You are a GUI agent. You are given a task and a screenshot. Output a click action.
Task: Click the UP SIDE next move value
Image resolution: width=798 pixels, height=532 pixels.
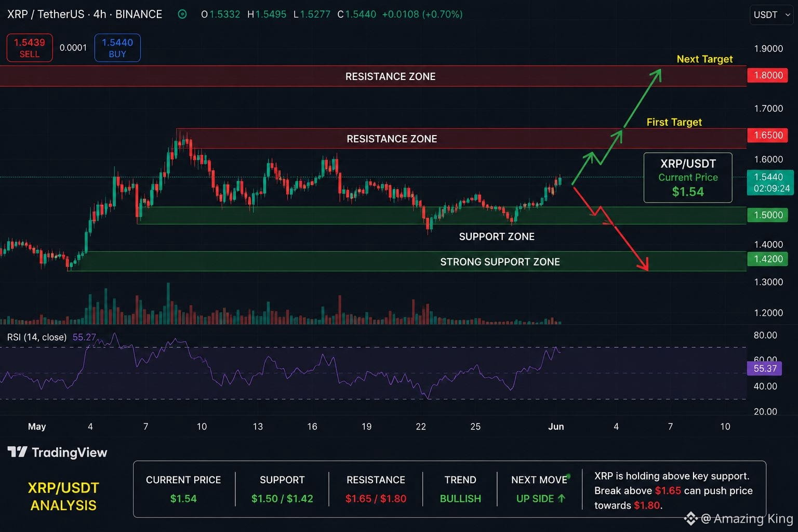(540, 499)
